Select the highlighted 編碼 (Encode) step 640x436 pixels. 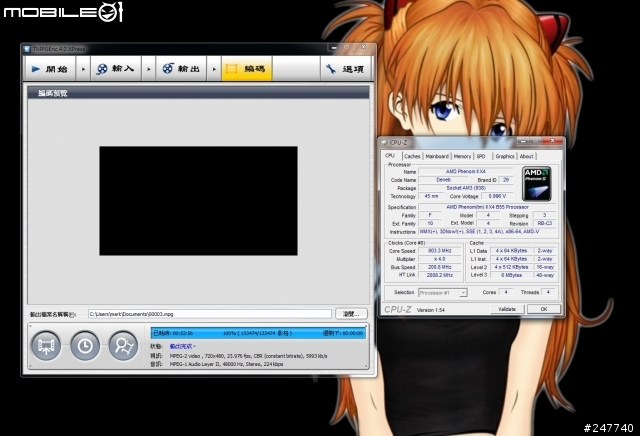247,69
